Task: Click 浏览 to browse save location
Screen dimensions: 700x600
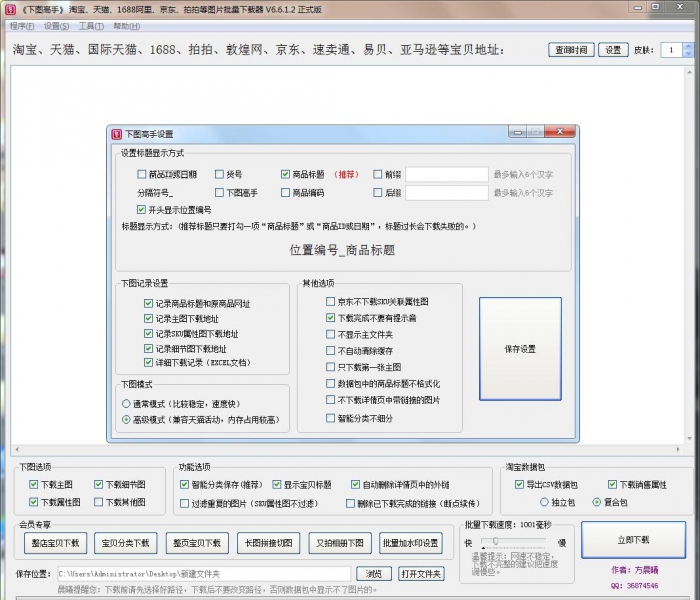Action: [373, 574]
